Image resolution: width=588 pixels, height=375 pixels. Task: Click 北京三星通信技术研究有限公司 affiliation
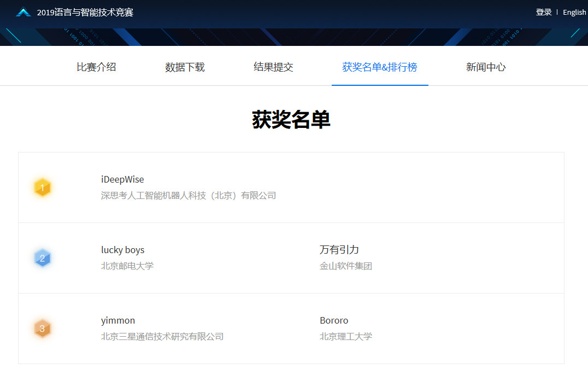click(x=162, y=336)
